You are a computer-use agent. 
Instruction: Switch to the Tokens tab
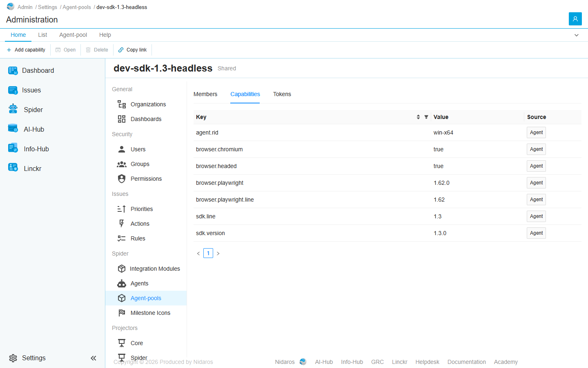[x=282, y=94]
